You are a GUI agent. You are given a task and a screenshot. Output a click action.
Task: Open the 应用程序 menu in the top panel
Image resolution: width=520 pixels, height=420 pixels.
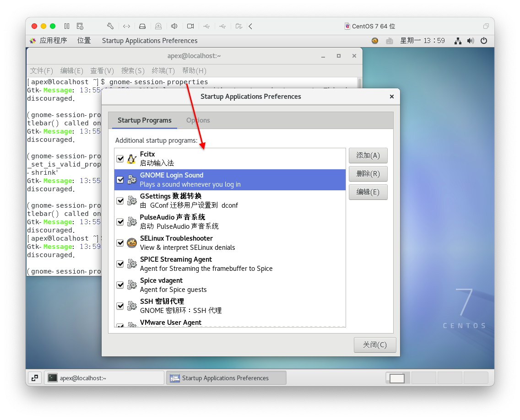(x=49, y=41)
